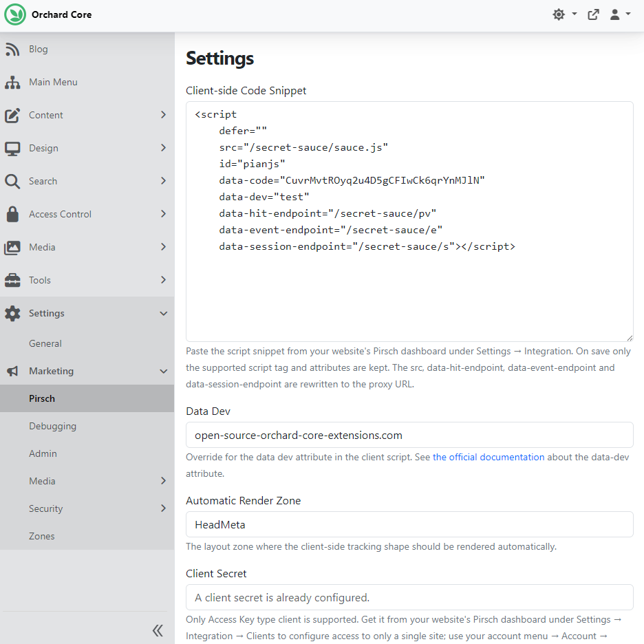Open the official documentation link
The width and height of the screenshot is (644, 644).
[x=489, y=457]
